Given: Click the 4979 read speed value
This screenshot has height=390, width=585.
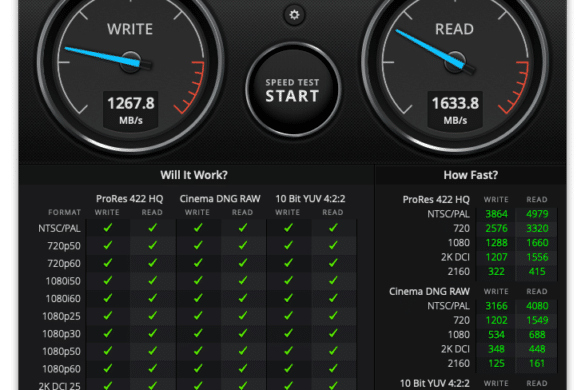Looking at the screenshot, I should pyautogui.click(x=537, y=214).
